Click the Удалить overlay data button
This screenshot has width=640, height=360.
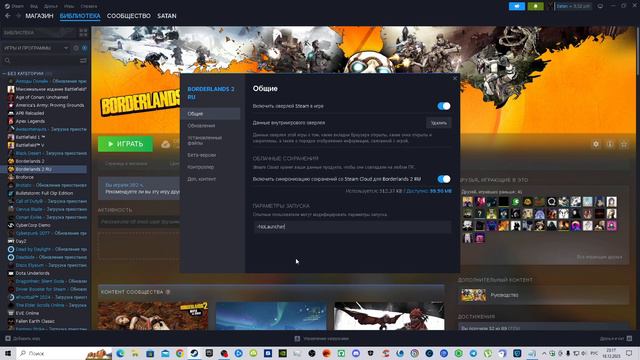[x=439, y=123]
